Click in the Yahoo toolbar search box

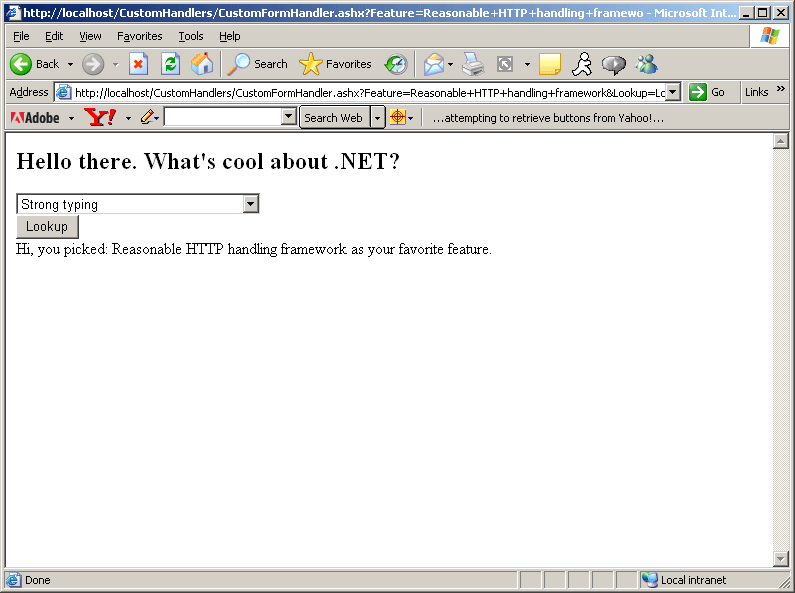(x=223, y=117)
